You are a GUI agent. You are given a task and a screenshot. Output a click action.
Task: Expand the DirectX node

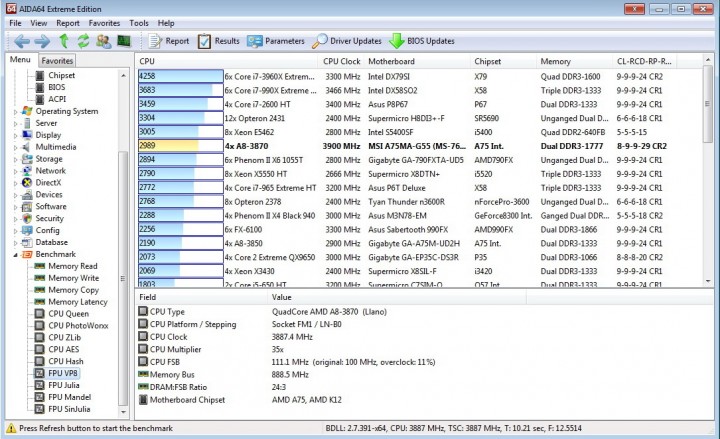[x=15, y=183]
